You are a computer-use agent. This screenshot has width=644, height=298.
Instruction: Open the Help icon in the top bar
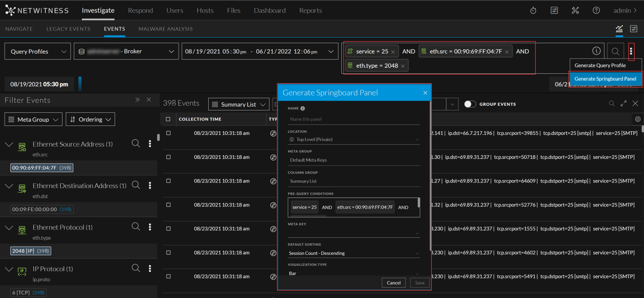click(596, 10)
